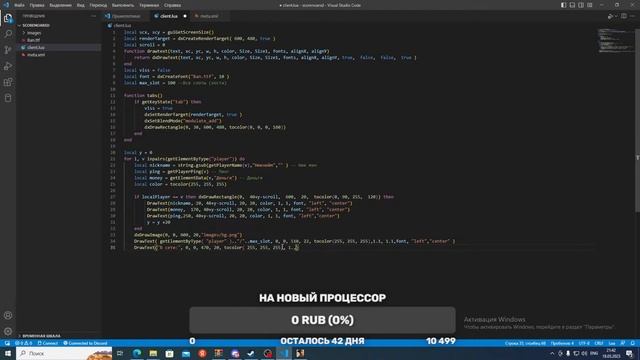Click the spaces indentation status item
Viewport: 640px width, 360px height.
click(x=562, y=343)
